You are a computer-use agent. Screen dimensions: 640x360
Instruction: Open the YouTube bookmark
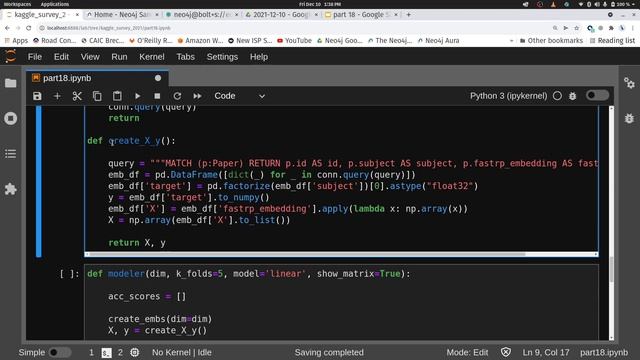[294, 40]
